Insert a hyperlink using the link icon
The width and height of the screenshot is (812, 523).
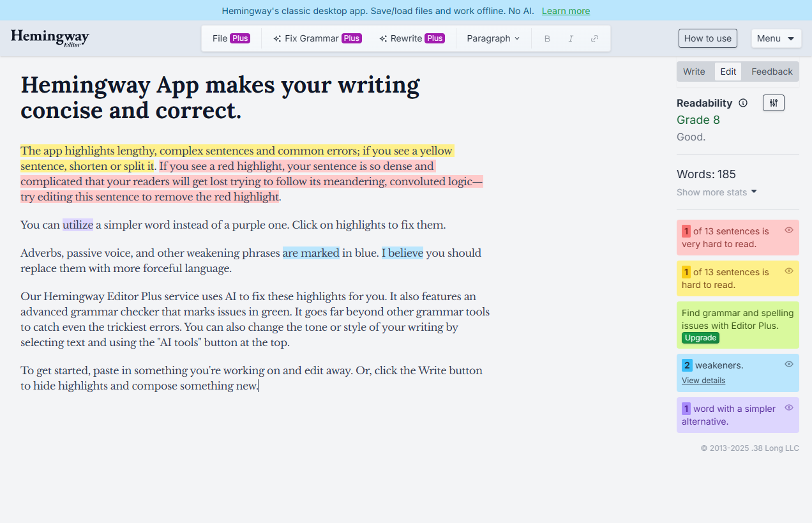coord(594,38)
